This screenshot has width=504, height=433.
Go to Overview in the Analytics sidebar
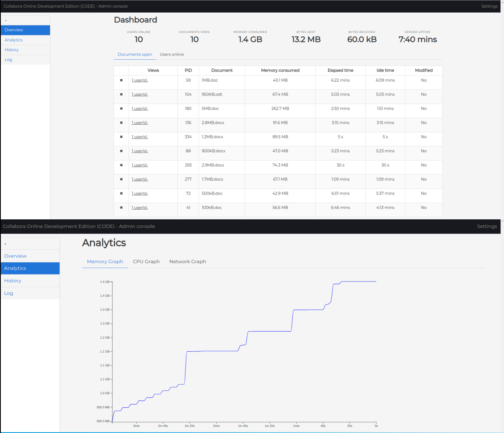pos(15,256)
